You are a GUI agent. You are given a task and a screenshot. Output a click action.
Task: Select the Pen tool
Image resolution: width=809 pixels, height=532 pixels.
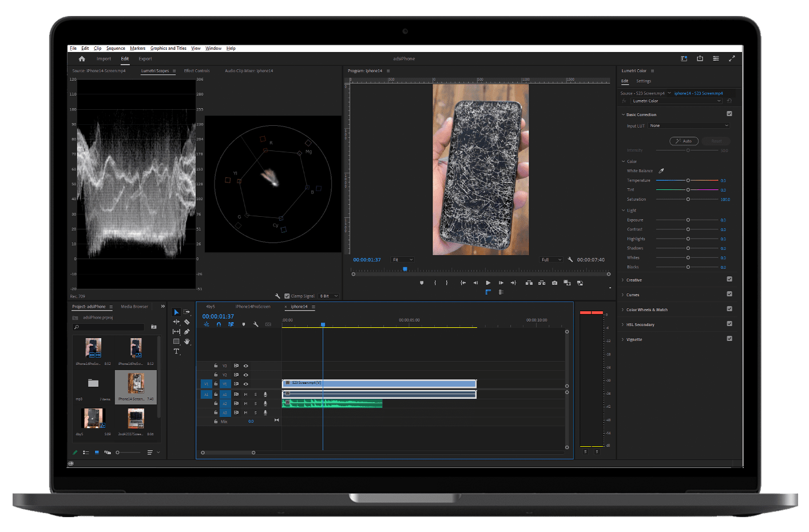point(187,332)
